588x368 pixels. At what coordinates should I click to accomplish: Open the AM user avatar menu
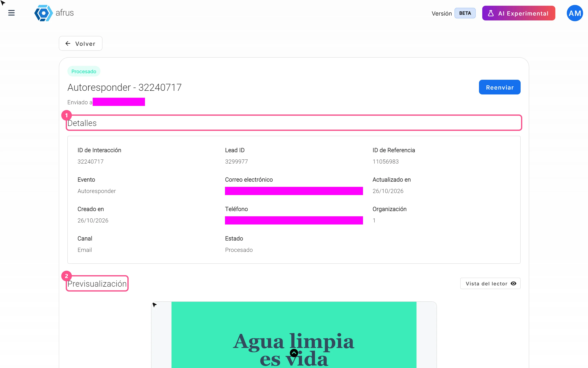575,13
